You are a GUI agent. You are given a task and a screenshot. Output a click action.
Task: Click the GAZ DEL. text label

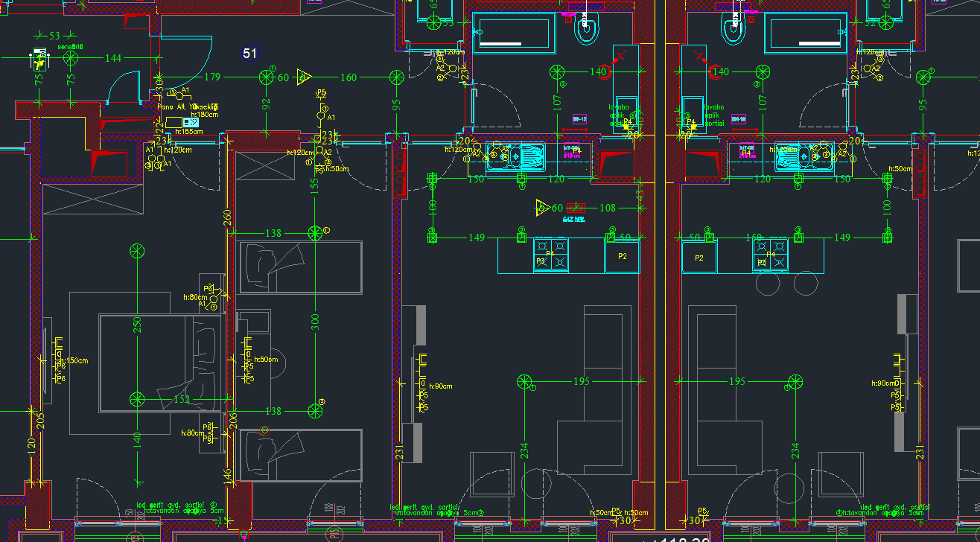tap(573, 220)
